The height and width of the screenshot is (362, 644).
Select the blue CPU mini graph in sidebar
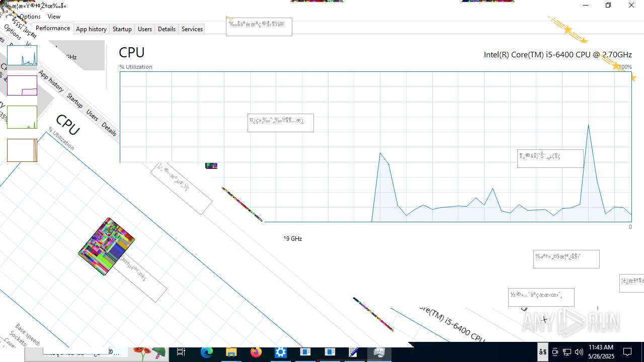click(x=22, y=55)
